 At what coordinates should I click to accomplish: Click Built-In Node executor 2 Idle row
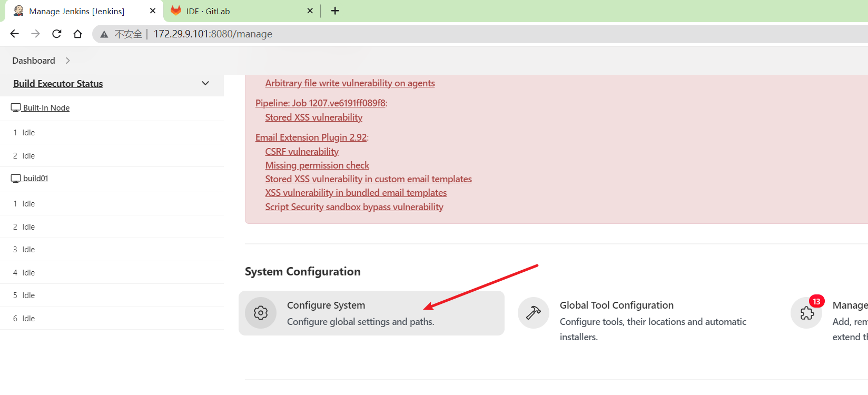(x=112, y=156)
